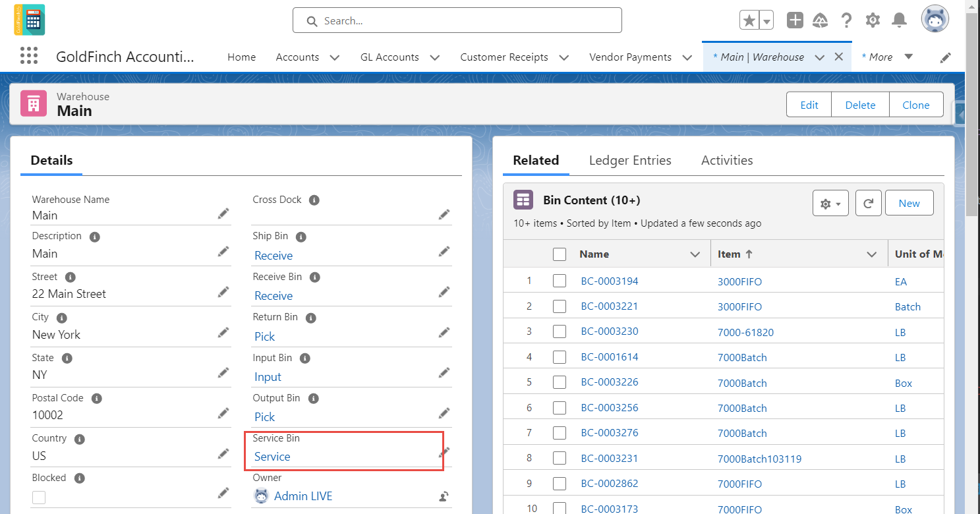
Task: Edit the Ship Bin field pencil
Action: [444, 251]
